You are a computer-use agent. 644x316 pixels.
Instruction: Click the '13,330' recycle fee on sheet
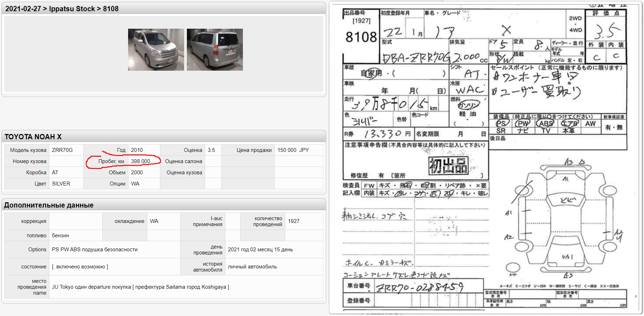pos(383,134)
